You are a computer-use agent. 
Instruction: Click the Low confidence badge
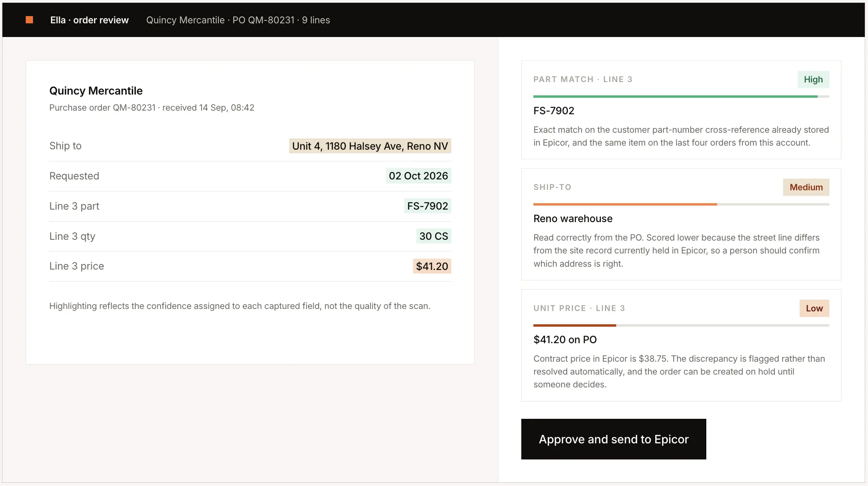[814, 308]
